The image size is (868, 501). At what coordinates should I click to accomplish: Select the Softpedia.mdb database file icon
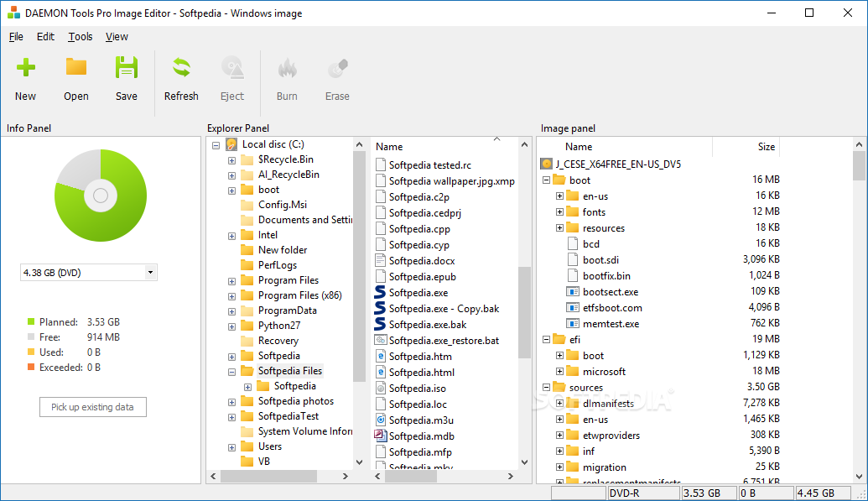[x=380, y=436]
